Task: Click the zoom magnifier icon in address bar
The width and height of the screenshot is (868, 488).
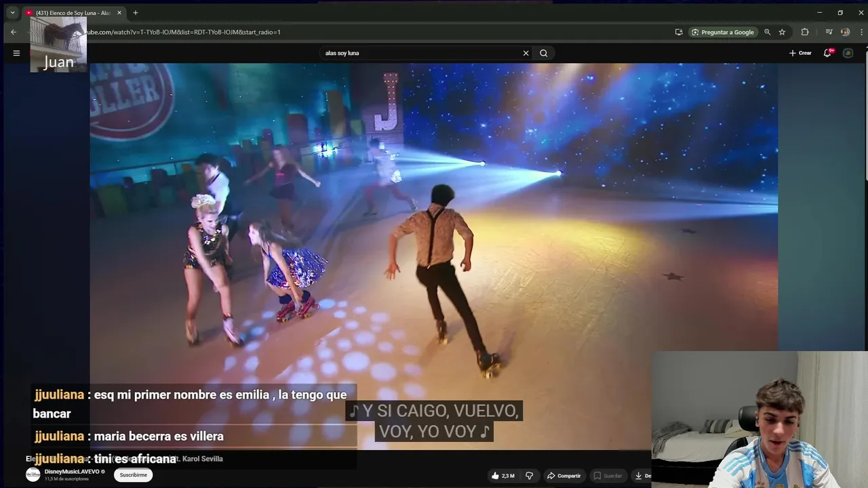Action: point(768,32)
